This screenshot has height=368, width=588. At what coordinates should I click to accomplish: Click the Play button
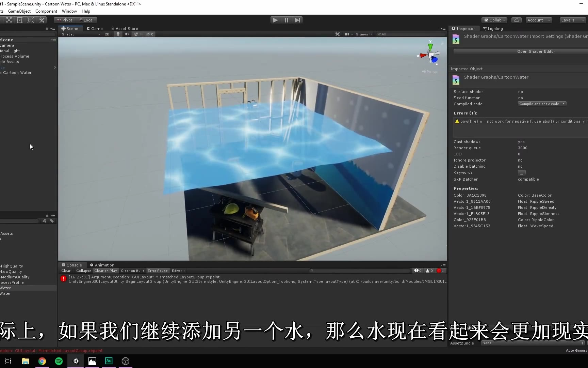pos(275,20)
